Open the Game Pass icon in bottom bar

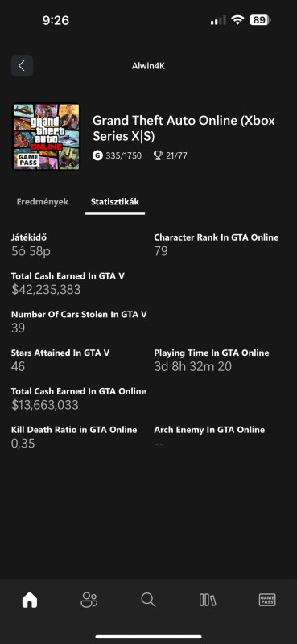point(267,600)
